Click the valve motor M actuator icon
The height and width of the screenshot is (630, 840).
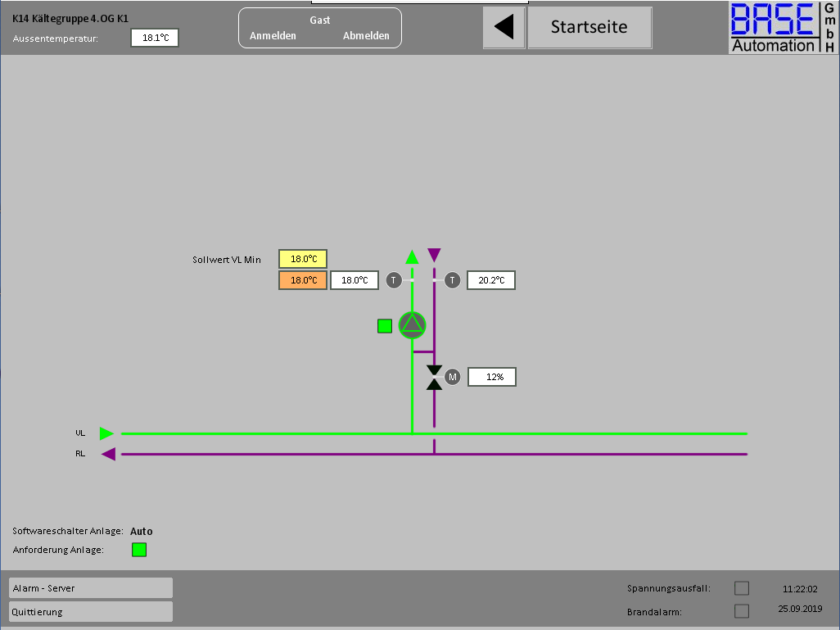point(453,377)
